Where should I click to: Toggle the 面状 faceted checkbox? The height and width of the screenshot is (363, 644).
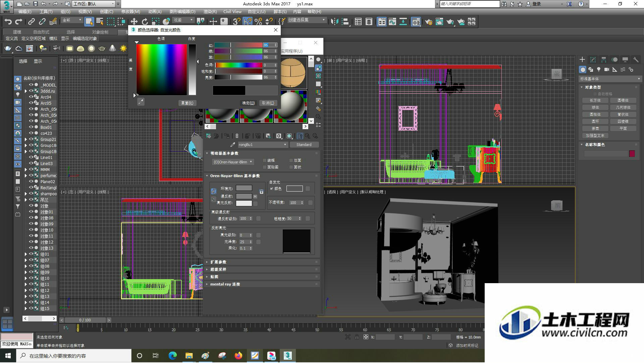pos(291,167)
